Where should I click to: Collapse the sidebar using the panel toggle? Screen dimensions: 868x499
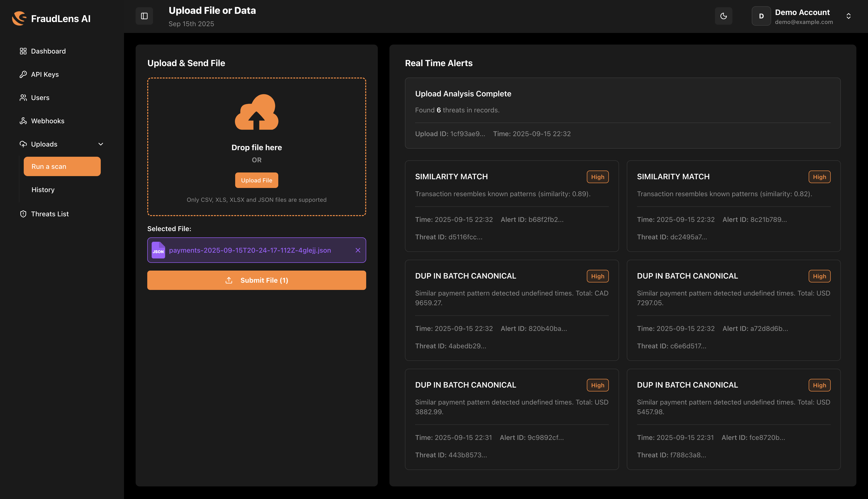point(144,16)
